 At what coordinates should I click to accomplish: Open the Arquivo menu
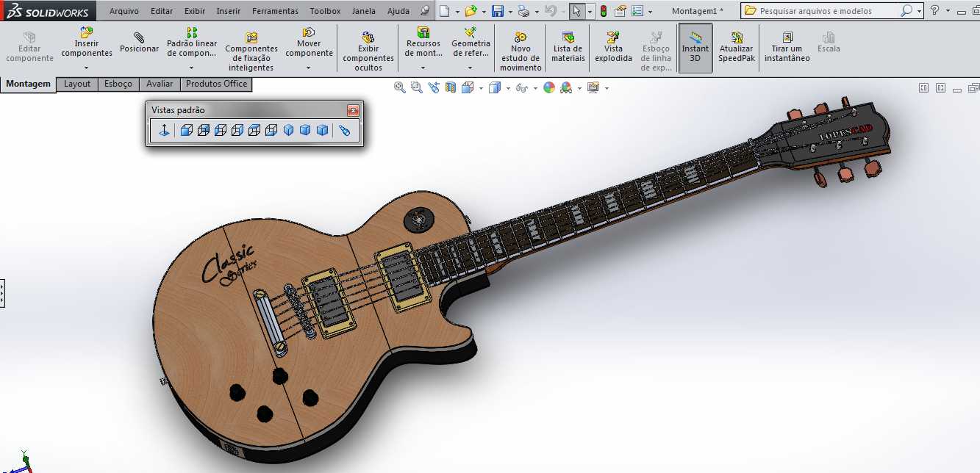coord(124,11)
